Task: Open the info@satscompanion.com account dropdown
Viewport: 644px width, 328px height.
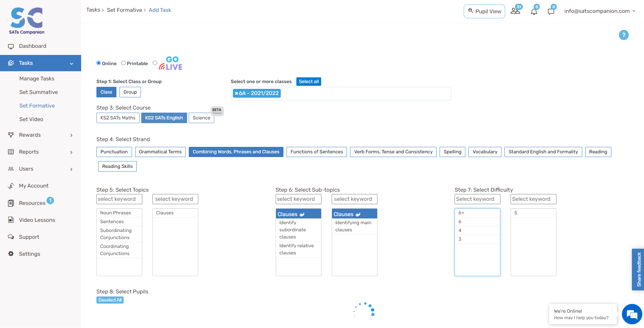Action: pyautogui.click(x=600, y=11)
